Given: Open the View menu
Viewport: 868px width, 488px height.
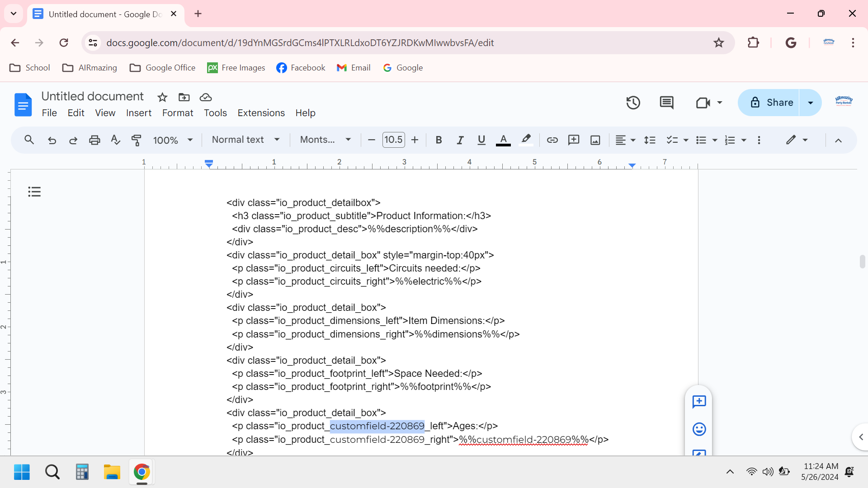Looking at the screenshot, I should point(105,113).
